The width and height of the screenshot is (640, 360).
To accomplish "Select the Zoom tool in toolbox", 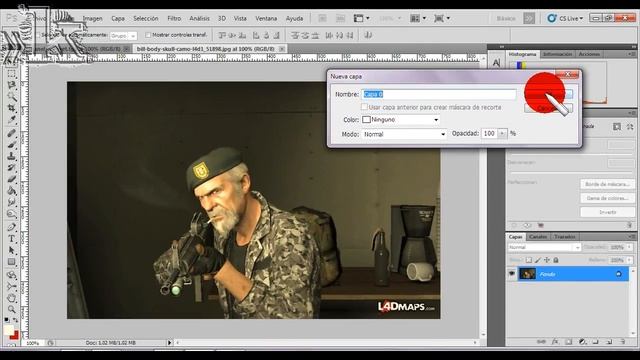I will tap(11, 309).
